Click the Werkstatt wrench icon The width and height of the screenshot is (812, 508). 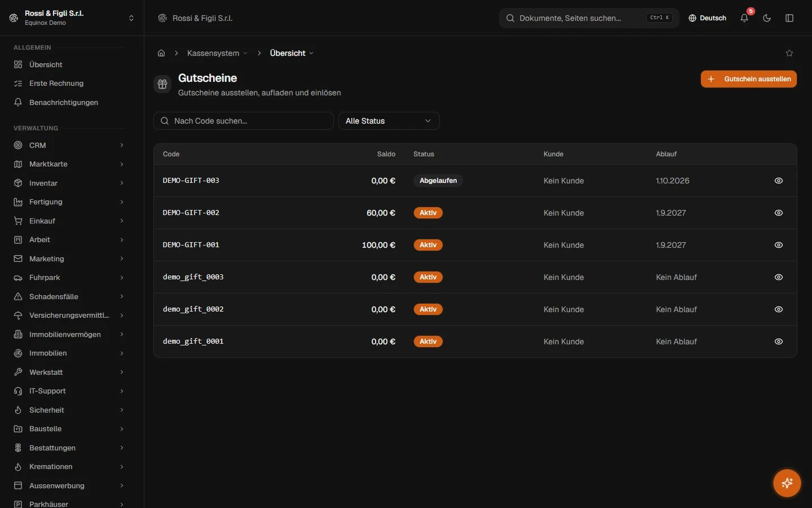click(x=18, y=372)
